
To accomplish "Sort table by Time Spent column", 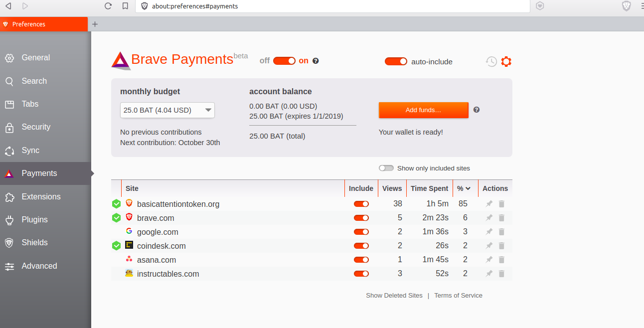I will coord(430,188).
